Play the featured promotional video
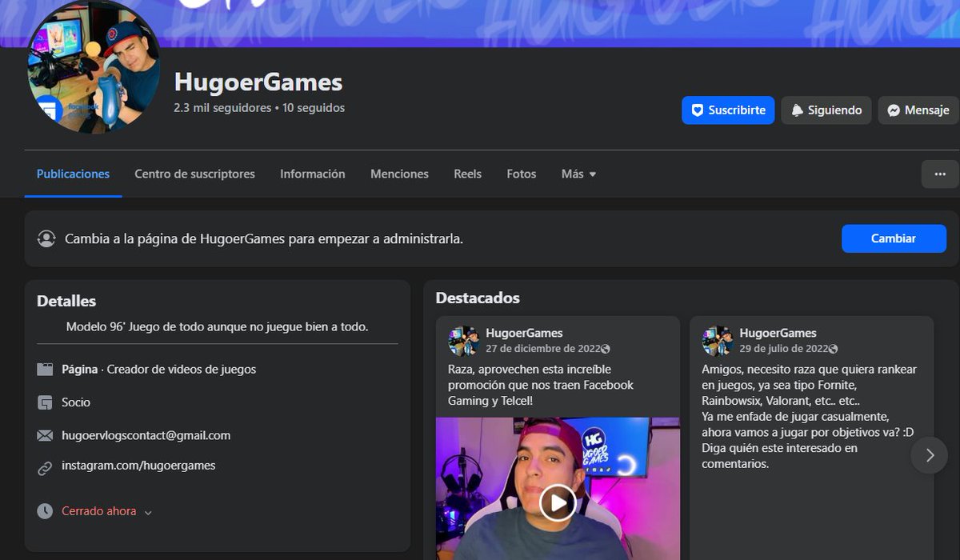Image resolution: width=960 pixels, height=560 pixels. (558, 503)
